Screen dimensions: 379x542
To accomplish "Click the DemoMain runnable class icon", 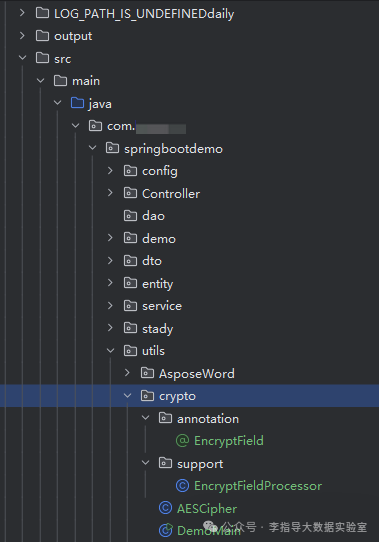I will tap(165, 530).
